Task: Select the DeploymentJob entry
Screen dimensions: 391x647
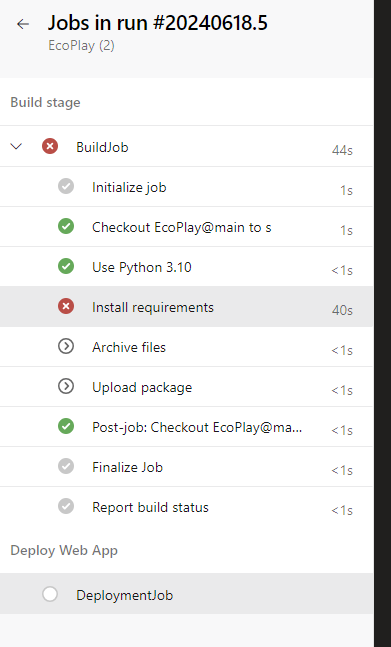Action: (x=186, y=593)
